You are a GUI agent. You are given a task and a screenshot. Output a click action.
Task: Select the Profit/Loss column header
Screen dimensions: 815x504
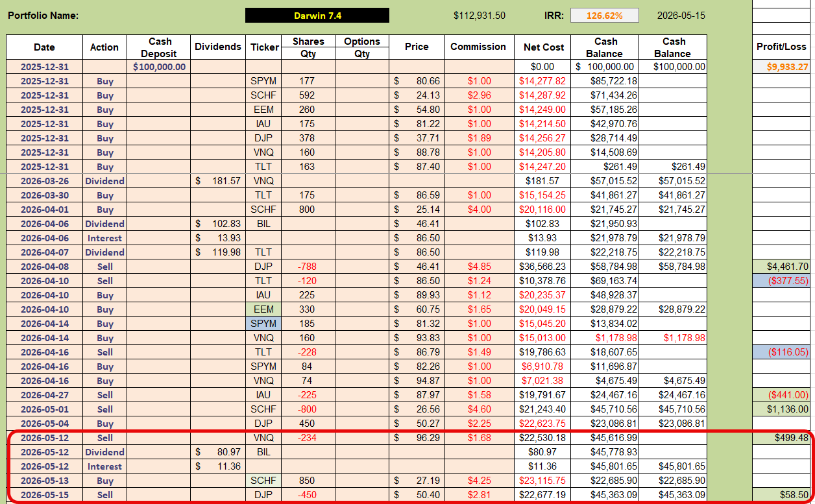pos(781,47)
